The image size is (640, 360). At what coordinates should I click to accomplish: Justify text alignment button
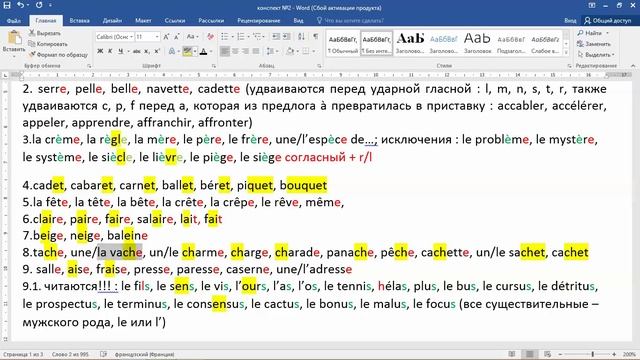click(x=256, y=51)
